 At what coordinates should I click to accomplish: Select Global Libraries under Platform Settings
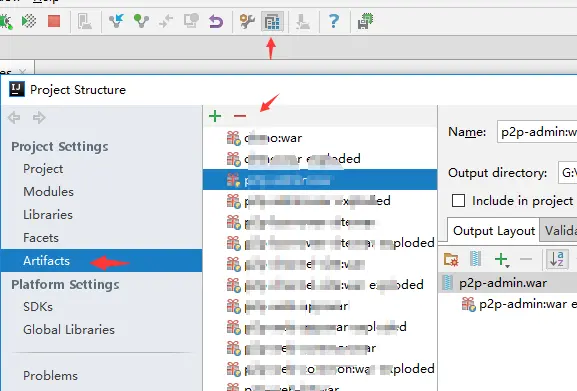click(69, 330)
